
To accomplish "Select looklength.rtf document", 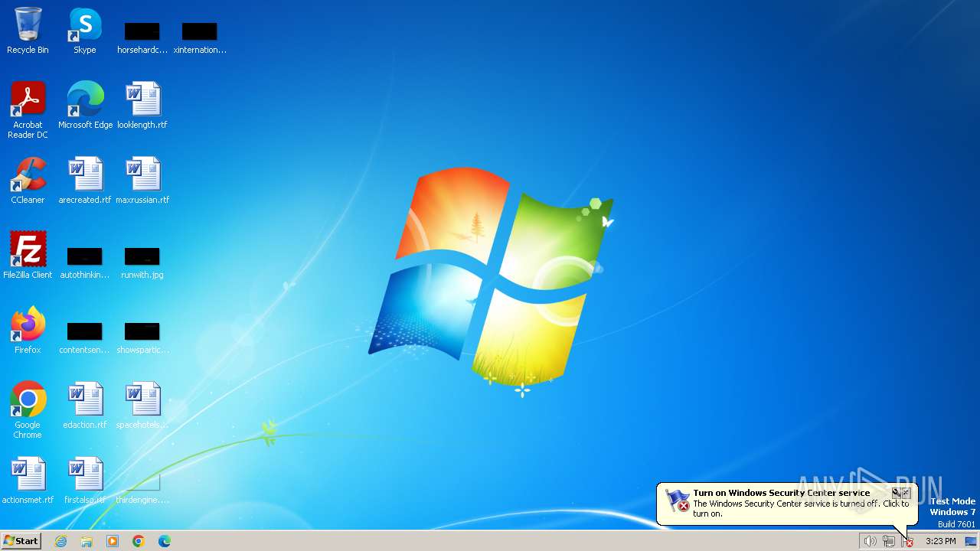I will (x=142, y=106).
